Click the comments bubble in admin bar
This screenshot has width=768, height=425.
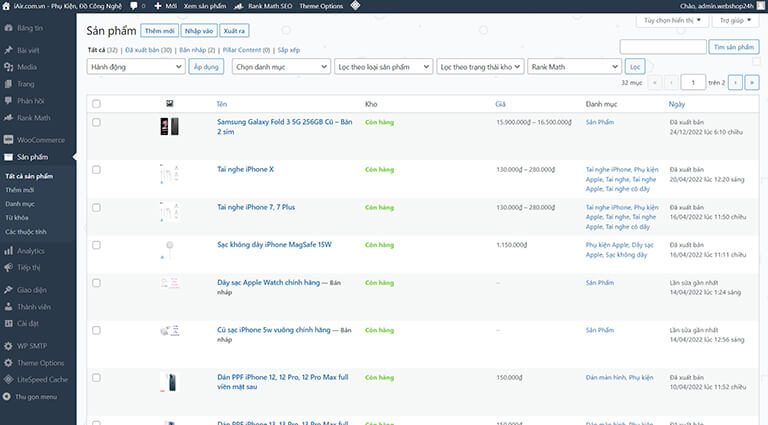[133, 6]
